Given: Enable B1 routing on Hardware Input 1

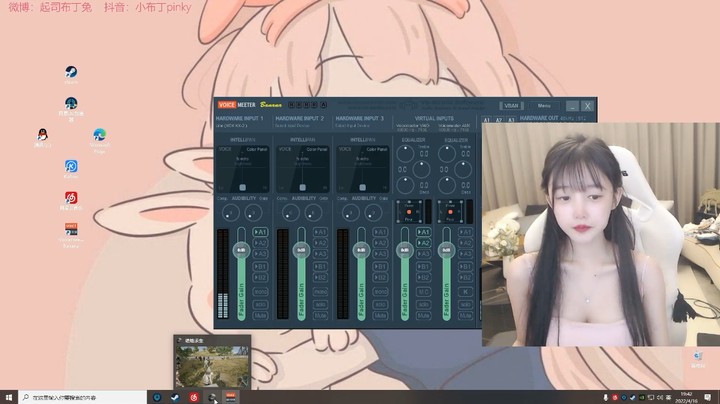Looking at the screenshot, I should coord(260,266).
